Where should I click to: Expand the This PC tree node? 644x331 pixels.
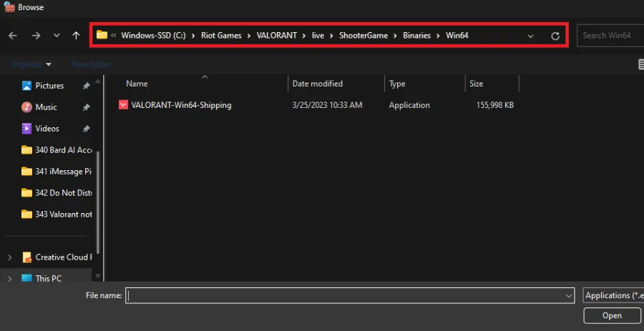pos(10,279)
